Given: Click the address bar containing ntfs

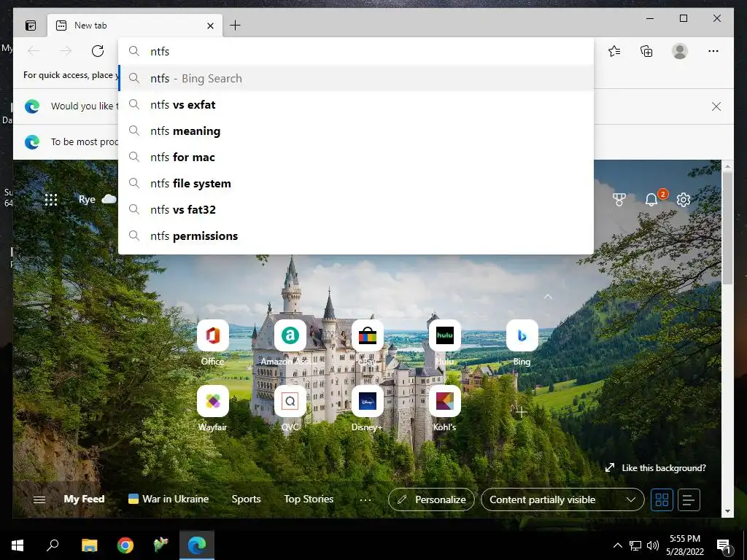Looking at the screenshot, I should [x=356, y=52].
